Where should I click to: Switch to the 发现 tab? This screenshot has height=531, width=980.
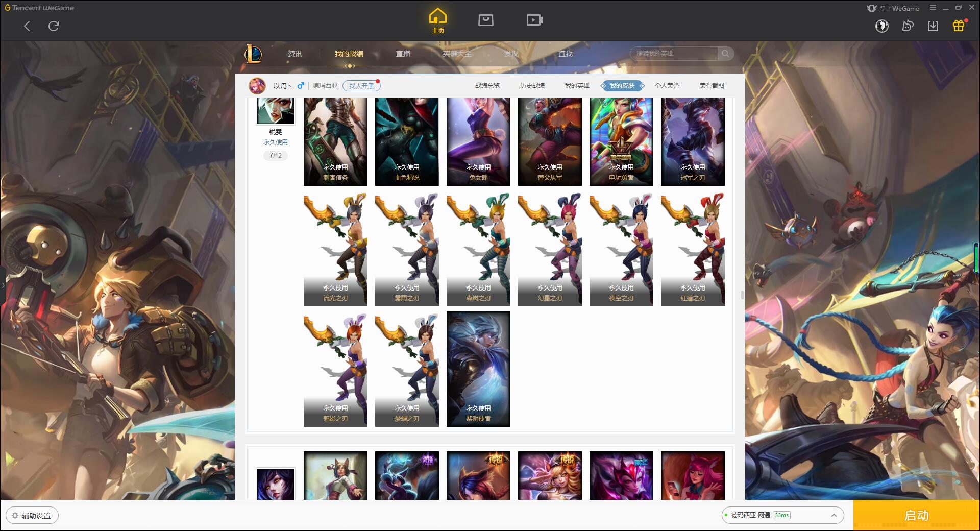click(x=511, y=54)
